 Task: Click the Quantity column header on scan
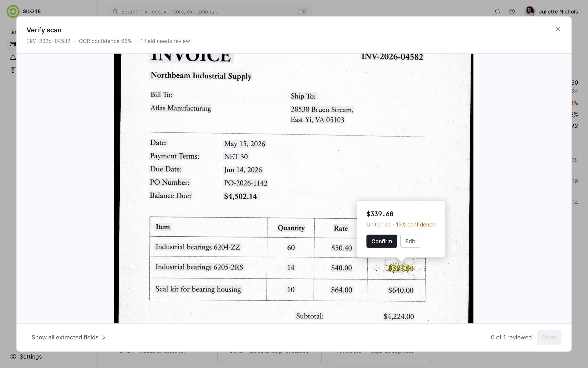[x=291, y=228]
